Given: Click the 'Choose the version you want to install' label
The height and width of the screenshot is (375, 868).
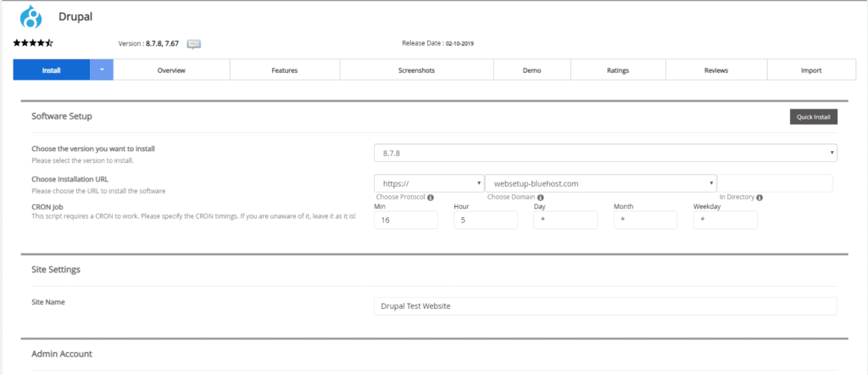Looking at the screenshot, I should click(x=93, y=148).
